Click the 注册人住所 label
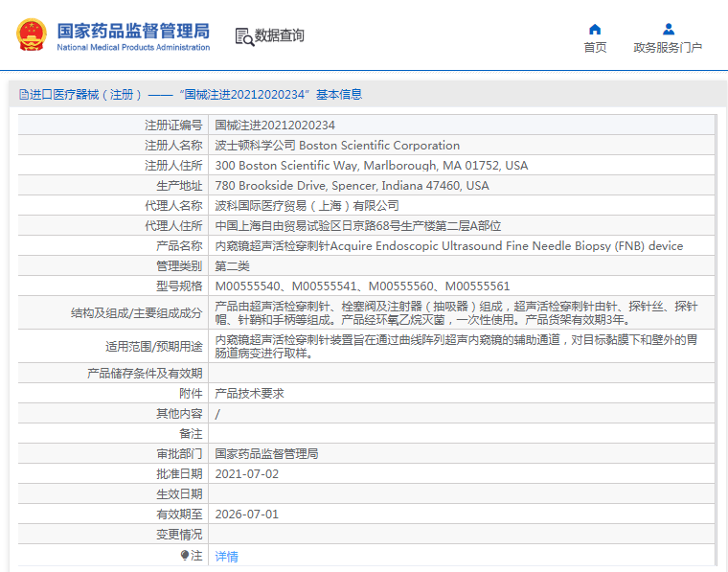728x572 pixels. click(173, 166)
